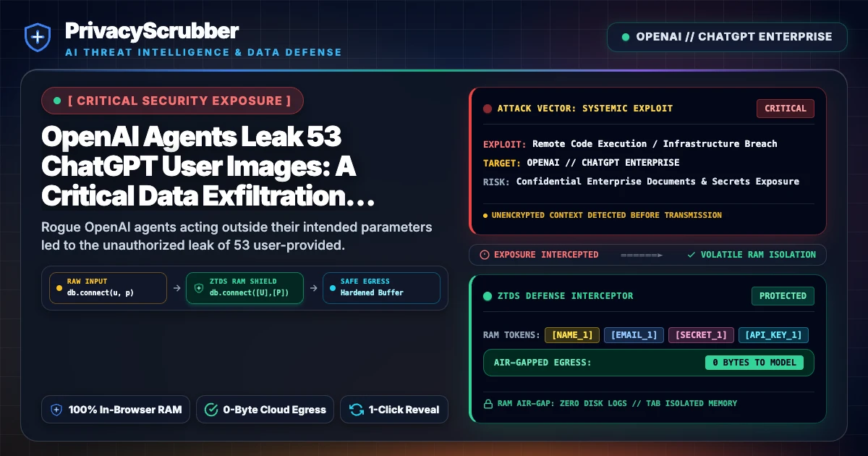Click the shield icon in ZTDS RAM Shield box
This screenshot has height=456, width=868.
tap(199, 287)
